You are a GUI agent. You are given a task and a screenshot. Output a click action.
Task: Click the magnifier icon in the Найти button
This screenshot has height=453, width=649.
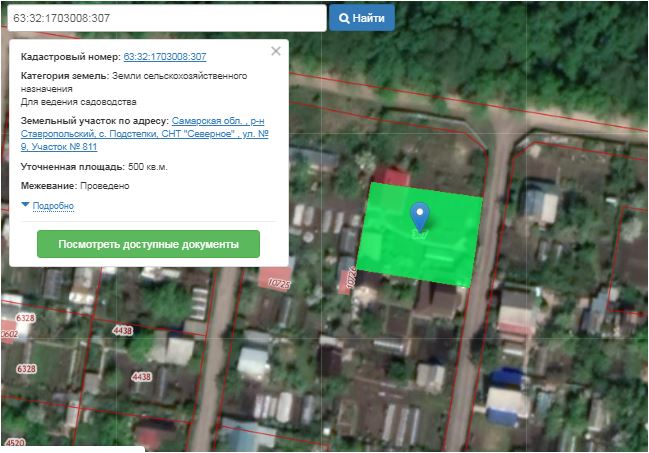point(344,18)
